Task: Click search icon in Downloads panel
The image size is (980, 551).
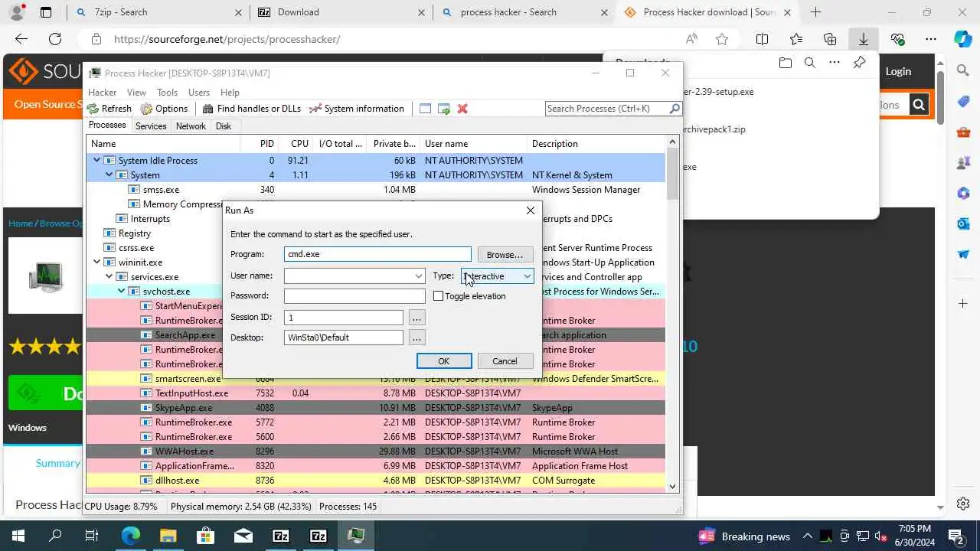Action: click(810, 63)
